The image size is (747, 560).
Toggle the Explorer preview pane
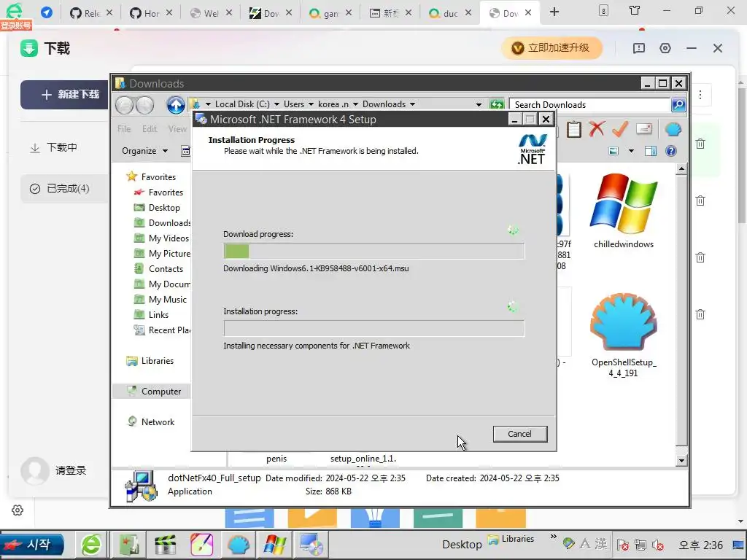click(650, 151)
